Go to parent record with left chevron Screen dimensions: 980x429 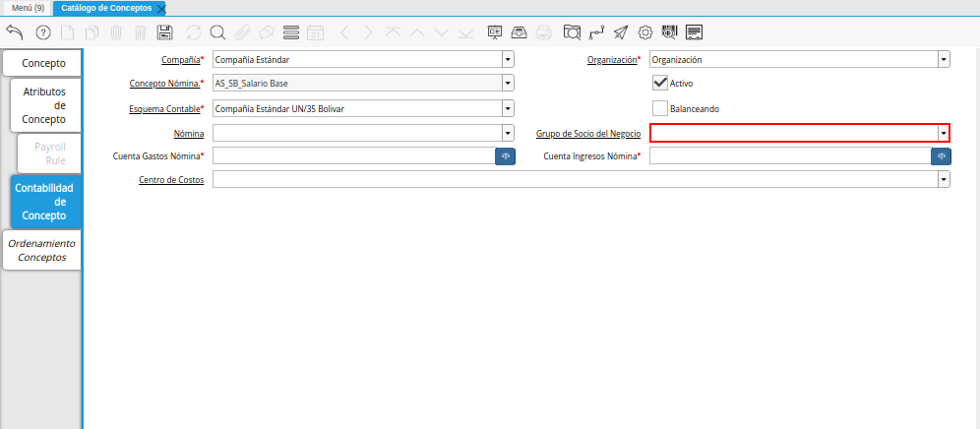tap(343, 32)
